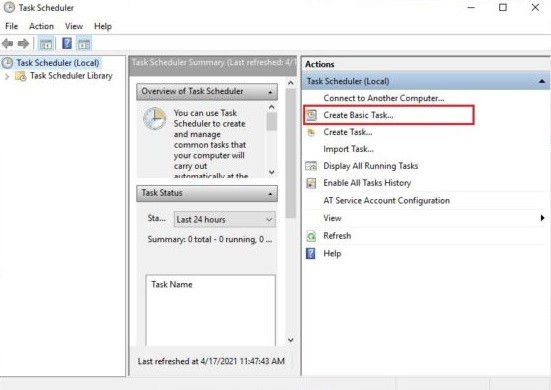Click Help text in the Actions pane
This screenshot has width=551, height=390.
coord(332,254)
